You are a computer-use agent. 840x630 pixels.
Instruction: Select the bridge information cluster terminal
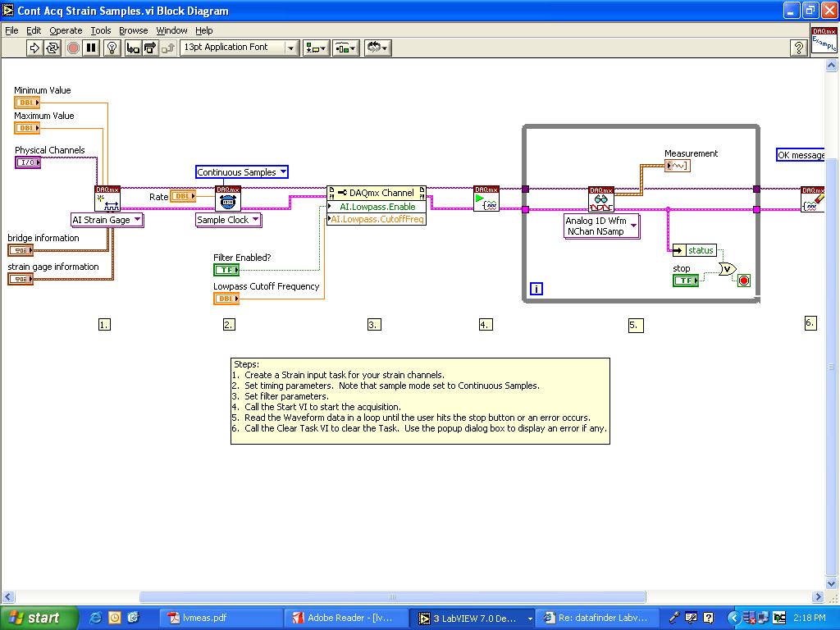(21, 249)
